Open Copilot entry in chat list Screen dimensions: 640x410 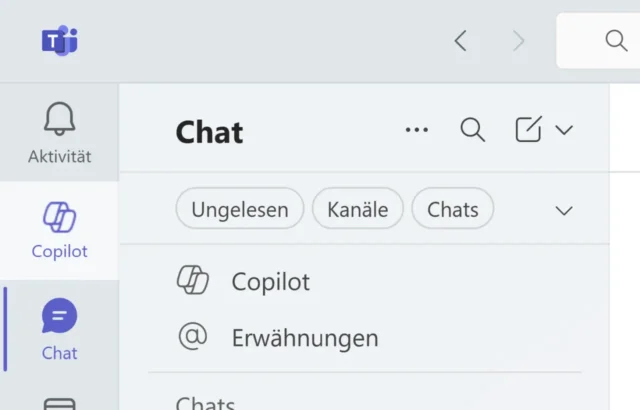[x=270, y=281]
